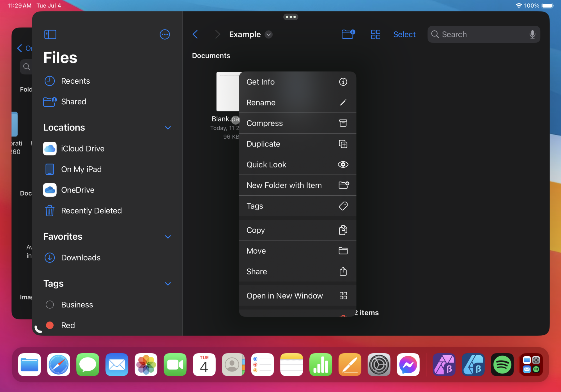Open the Example folder title dropdown
Viewport: 561px width, 392px height.
click(268, 35)
